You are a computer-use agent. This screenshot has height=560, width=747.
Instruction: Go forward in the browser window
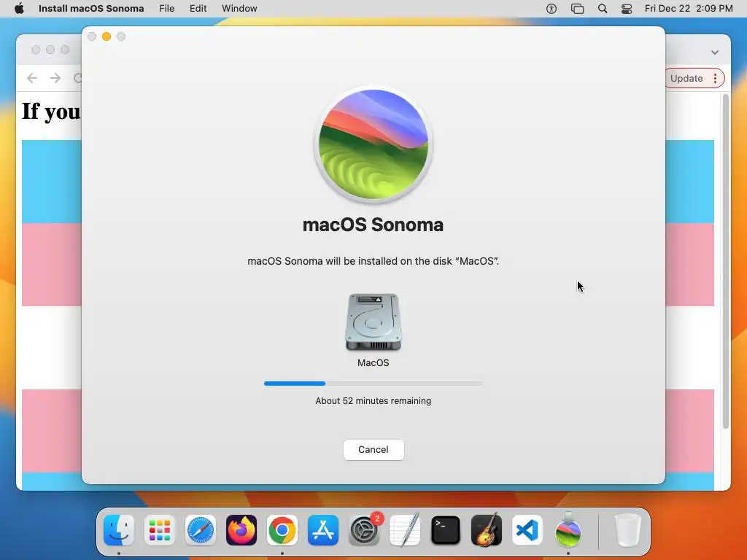(x=55, y=78)
